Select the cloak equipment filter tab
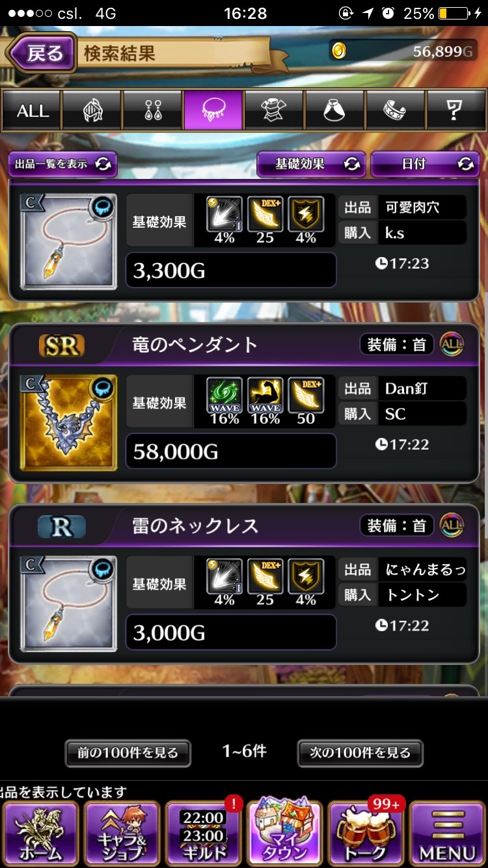 pyautogui.click(x=334, y=111)
